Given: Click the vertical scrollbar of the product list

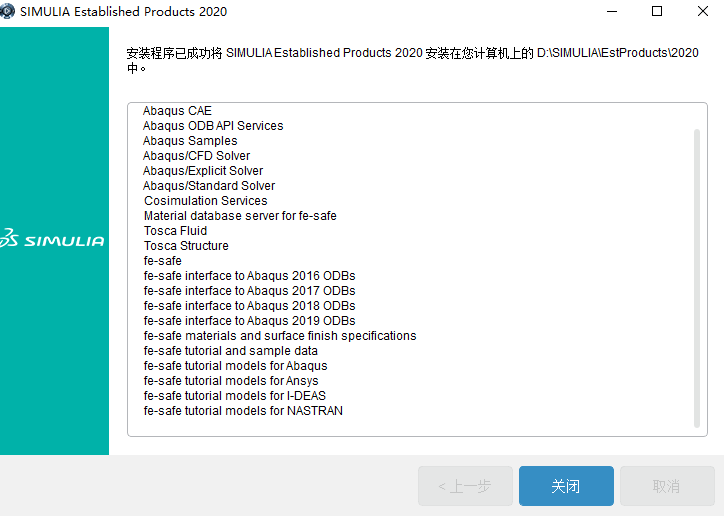Looking at the screenshot, I should (697, 279).
